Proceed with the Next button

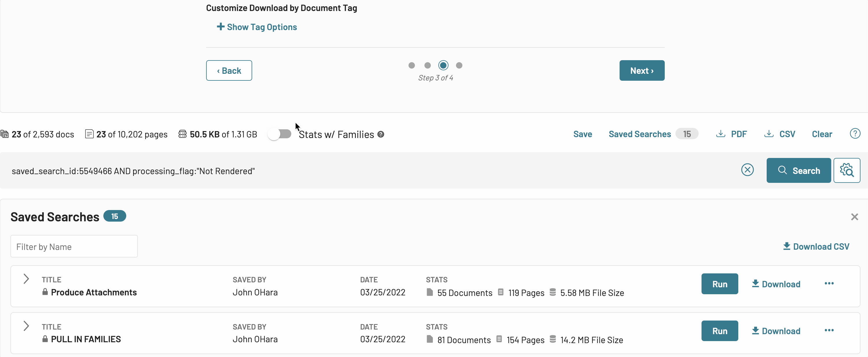click(642, 70)
